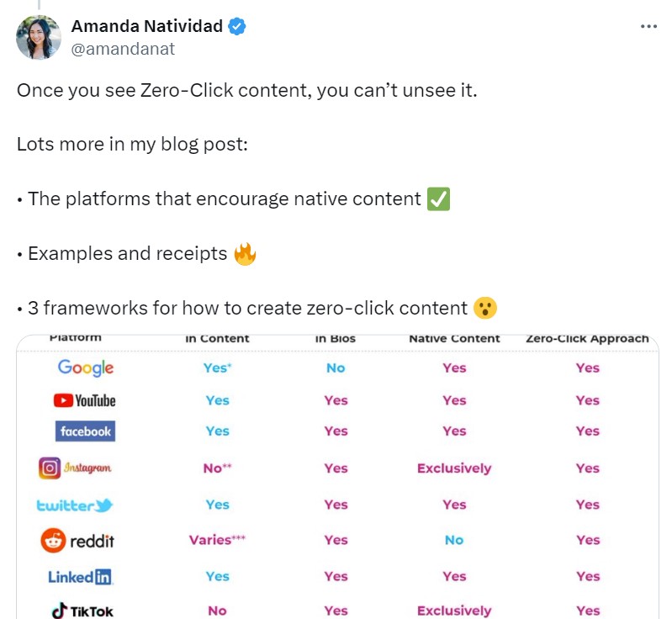Click the LinkedIn logo in the table
The height and width of the screenshot is (619, 672).
[81, 577]
